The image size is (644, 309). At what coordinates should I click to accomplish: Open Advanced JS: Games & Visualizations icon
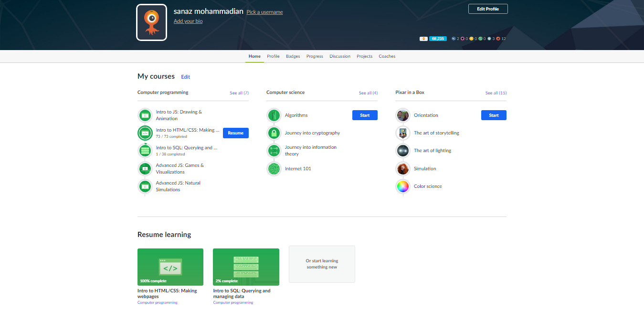145,168
